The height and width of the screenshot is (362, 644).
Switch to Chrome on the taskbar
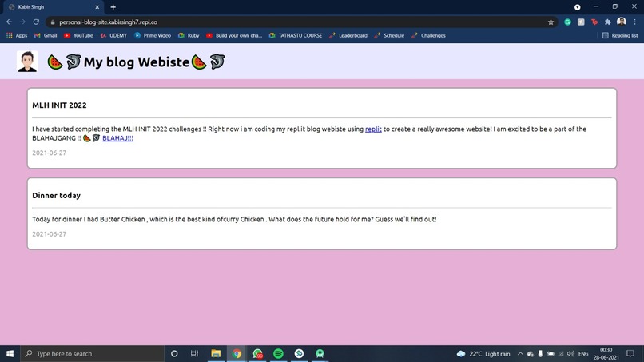pyautogui.click(x=237, y=353)
